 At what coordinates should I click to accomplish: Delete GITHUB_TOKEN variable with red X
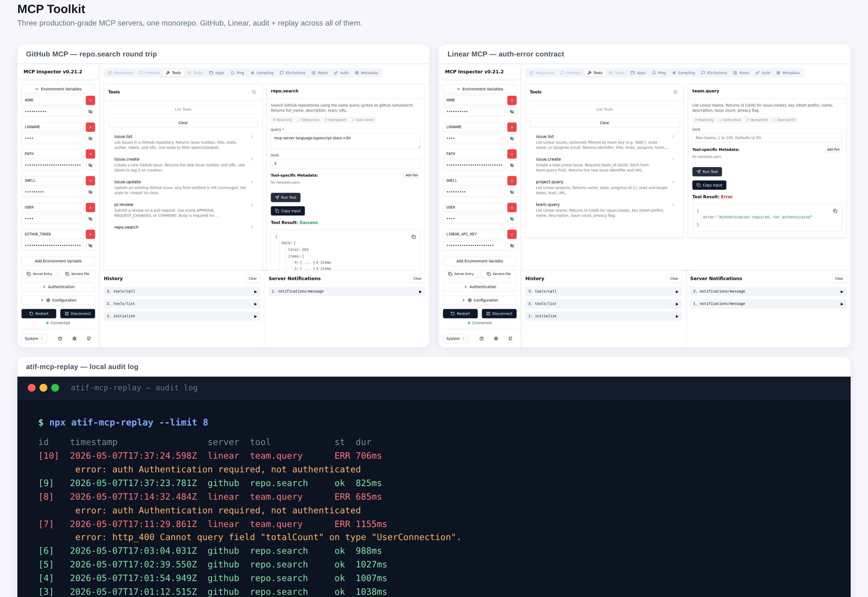click(x=90, y=234)
